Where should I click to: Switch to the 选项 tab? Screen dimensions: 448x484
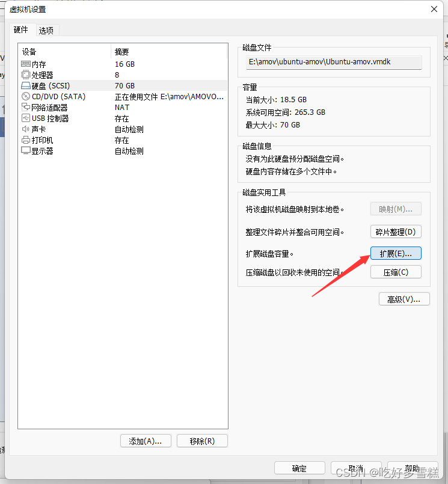pyautogui.click(x=46, y=30)
